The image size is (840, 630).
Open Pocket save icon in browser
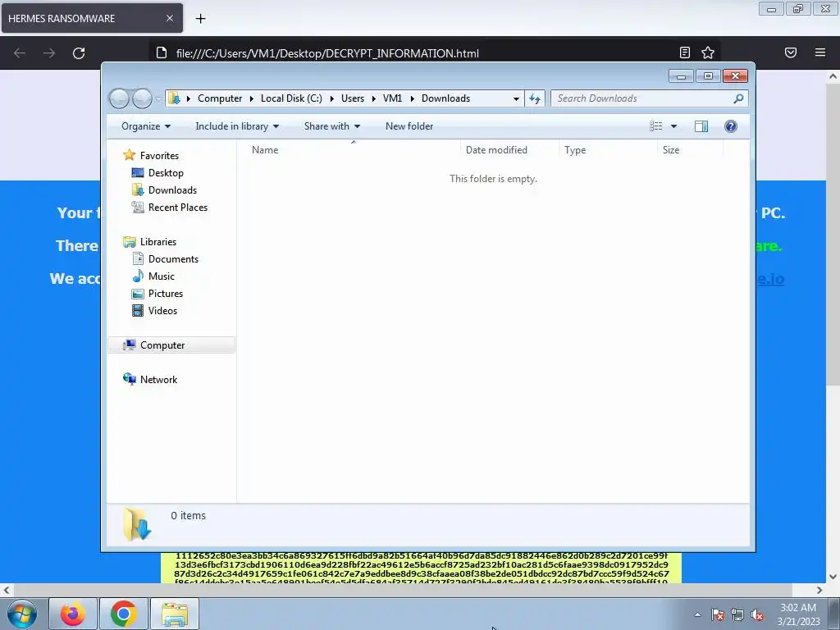791,52
